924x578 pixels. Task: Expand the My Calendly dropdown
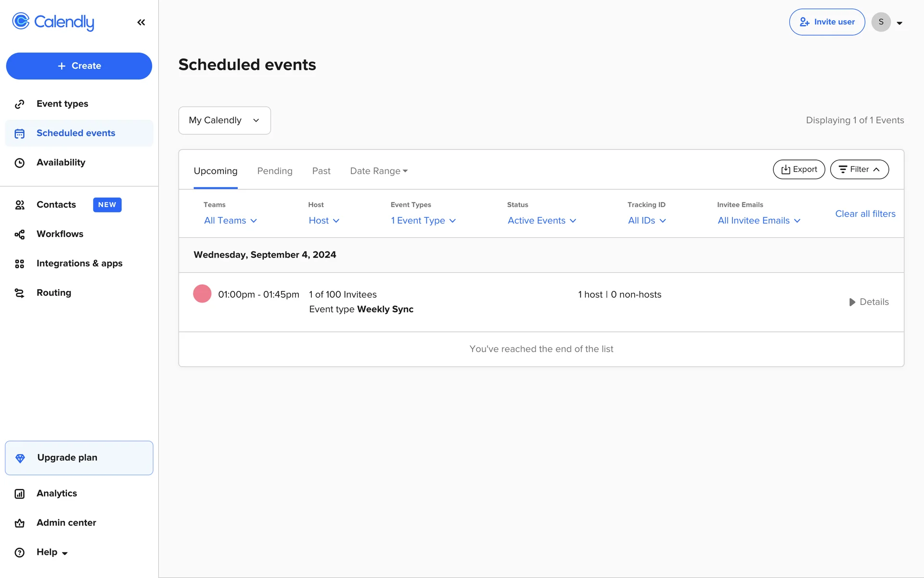pos(224,120)
